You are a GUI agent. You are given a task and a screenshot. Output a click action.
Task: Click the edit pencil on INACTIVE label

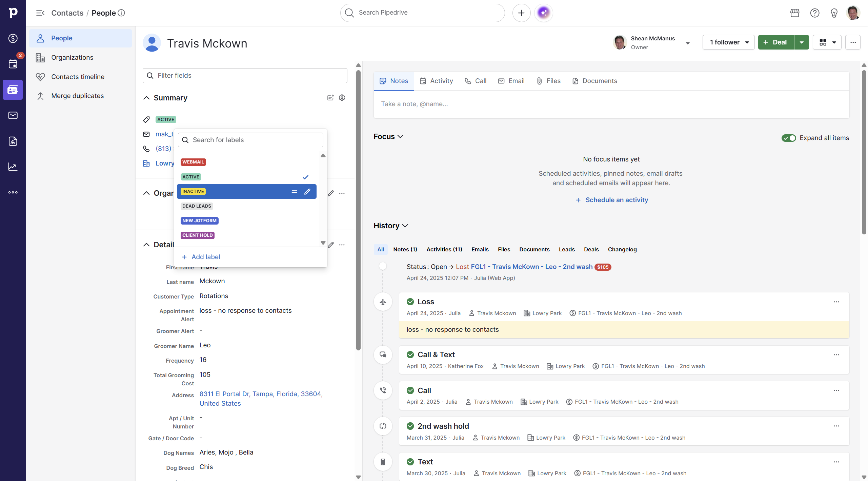pyautogui.click(x=307, y=192)
